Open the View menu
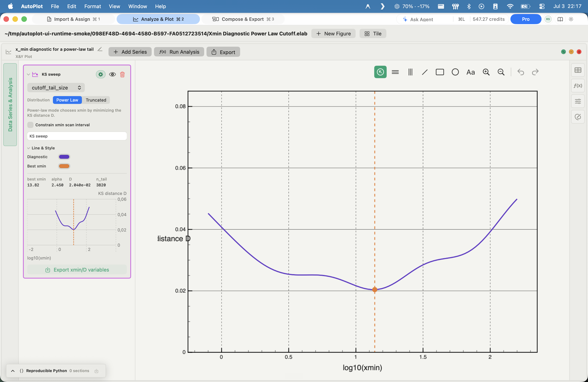 pyautogui.click(x=114, y=6)
